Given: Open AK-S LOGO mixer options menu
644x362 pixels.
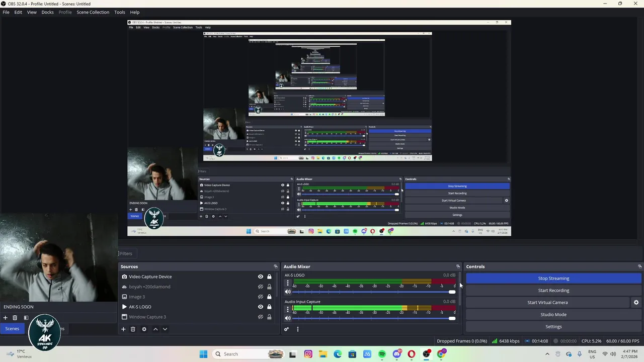Looking at the screenshot, I should click(x=288, y=283).
